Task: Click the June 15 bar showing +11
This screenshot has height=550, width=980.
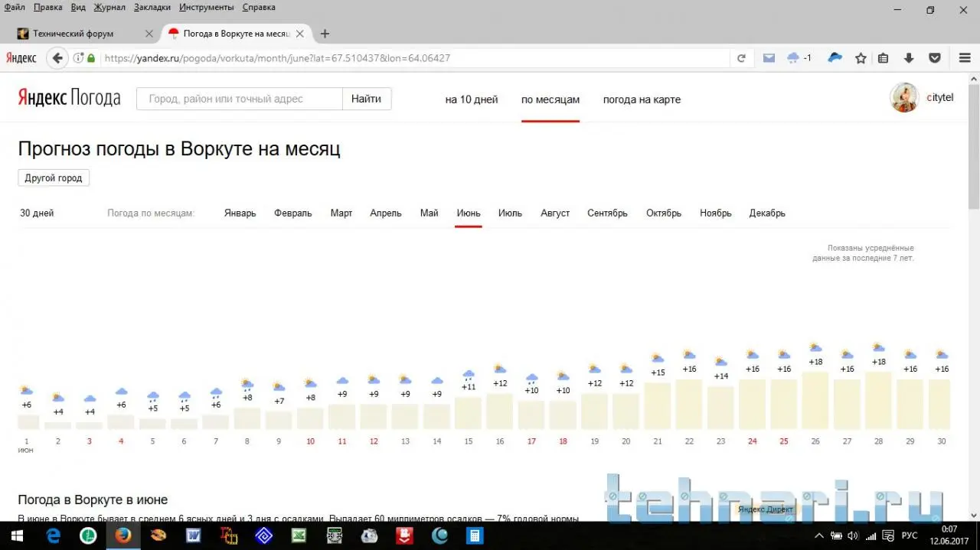Action: [468, 413]
